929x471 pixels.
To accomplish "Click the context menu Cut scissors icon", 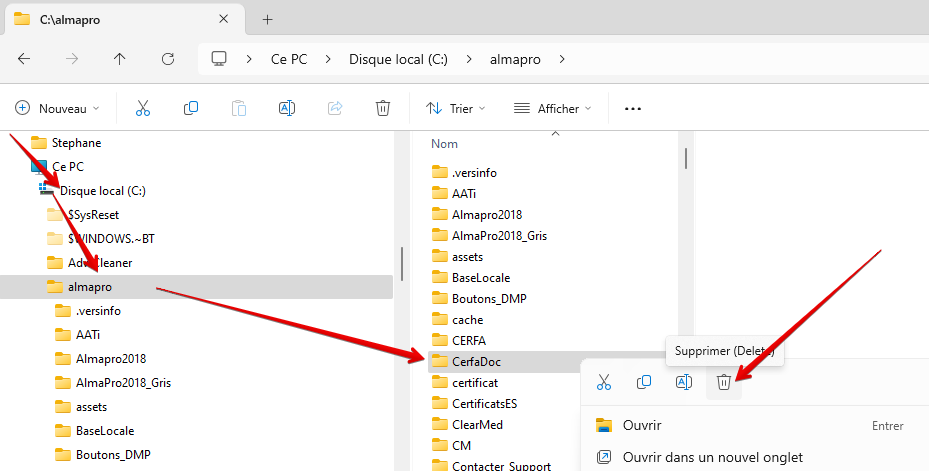I will tap(604, 382).
